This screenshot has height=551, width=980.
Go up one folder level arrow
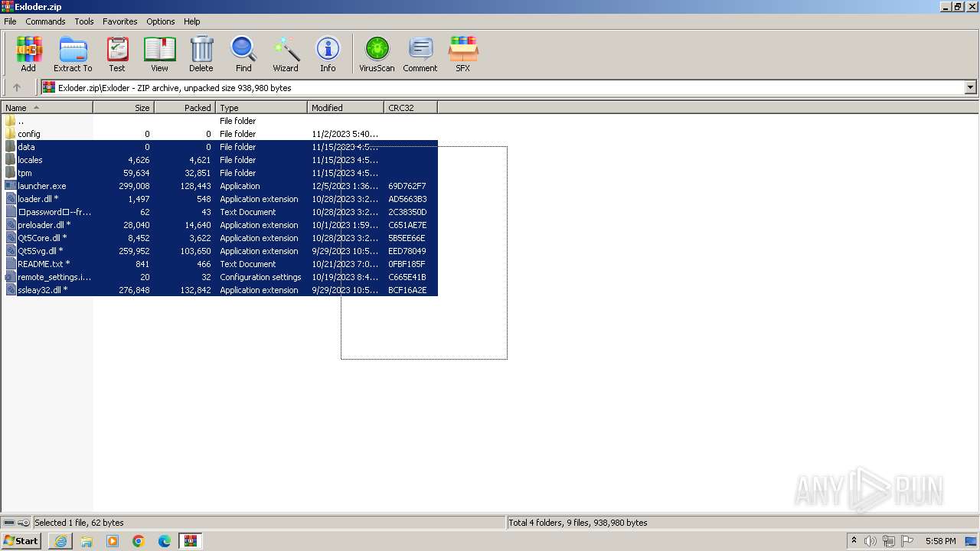pos(17,88)
